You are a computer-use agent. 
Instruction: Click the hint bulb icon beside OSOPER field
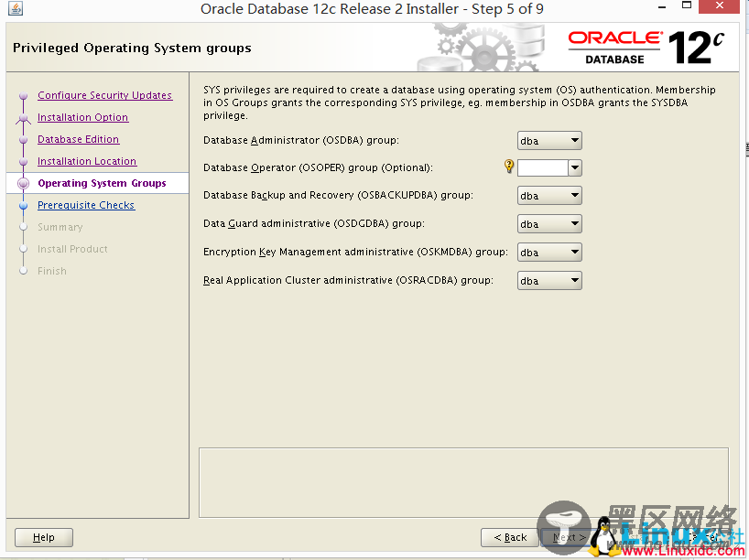coord(509,167)
